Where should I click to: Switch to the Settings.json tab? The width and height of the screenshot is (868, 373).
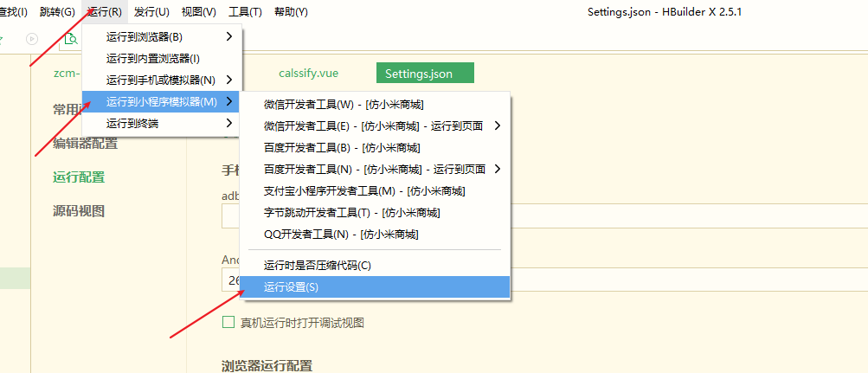pyautogui.click(x=425, y=73)
